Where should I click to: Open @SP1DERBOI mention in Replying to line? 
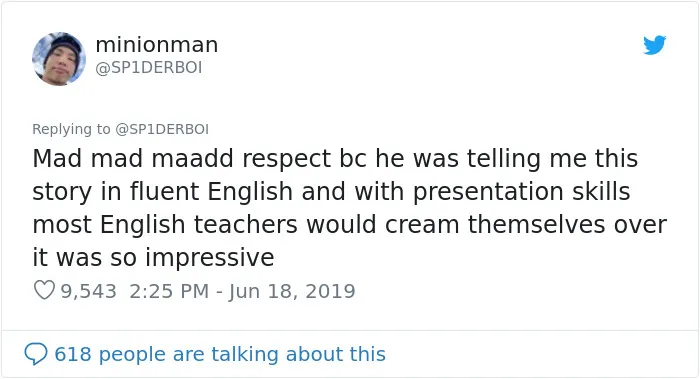(x=162, y=129)
